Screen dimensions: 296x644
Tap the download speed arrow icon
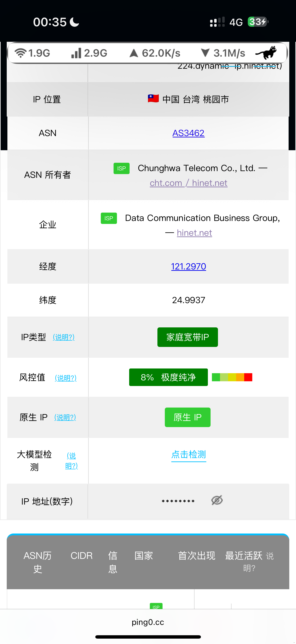pyautogui.click(x=205, y=53)
